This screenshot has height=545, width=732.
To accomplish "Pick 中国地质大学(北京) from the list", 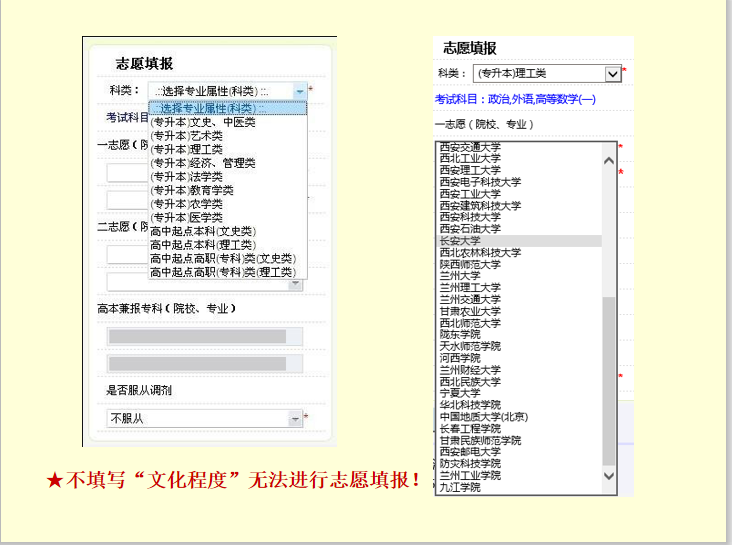I will point(484,417).
